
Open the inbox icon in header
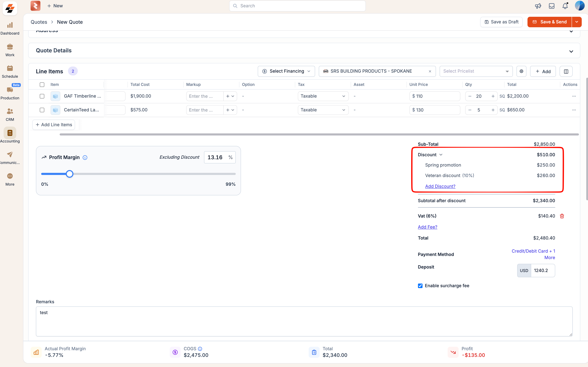(x=551, y=6)
